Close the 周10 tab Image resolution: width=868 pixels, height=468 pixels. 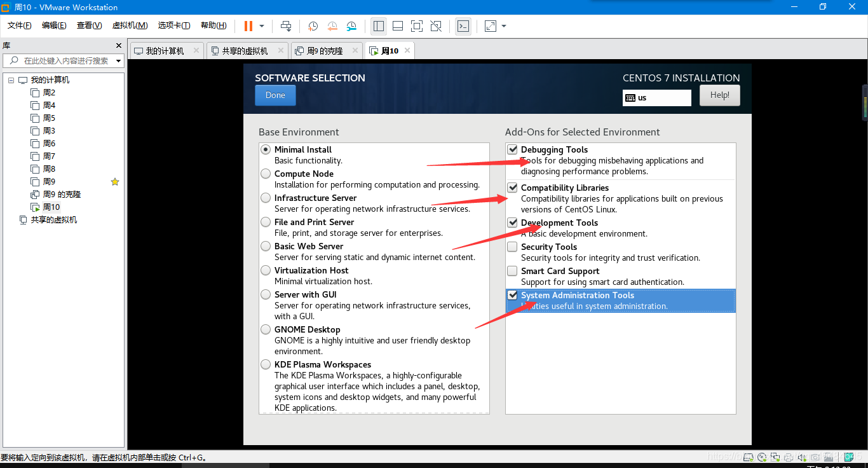click(407, 50)
